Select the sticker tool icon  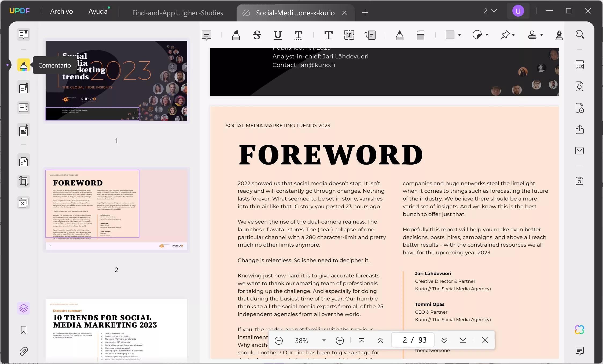click(x=477, y=35)
